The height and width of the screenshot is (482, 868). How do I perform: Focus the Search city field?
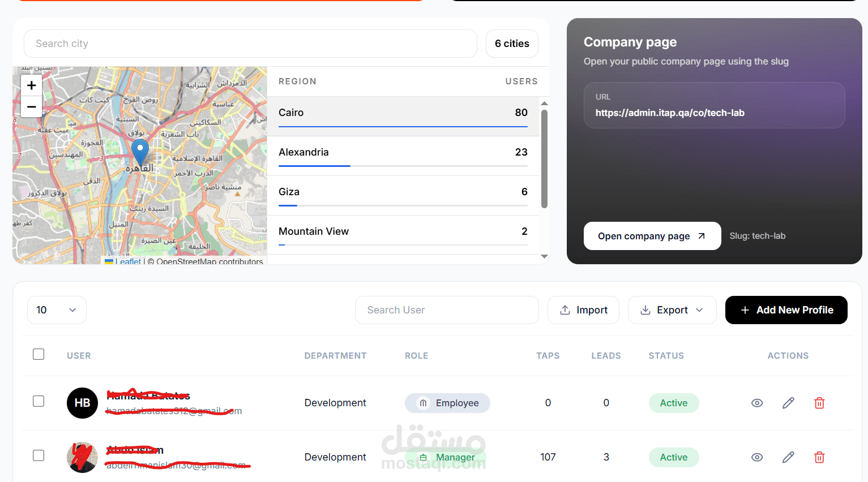(250, 44)
